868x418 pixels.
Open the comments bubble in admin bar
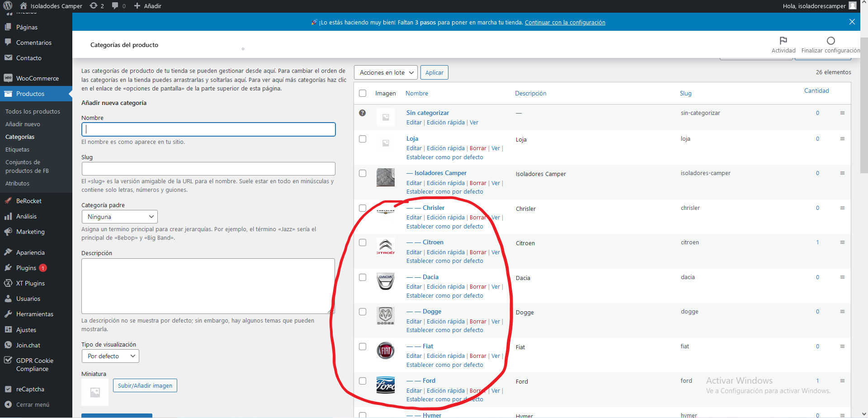(x=118, y=6)
